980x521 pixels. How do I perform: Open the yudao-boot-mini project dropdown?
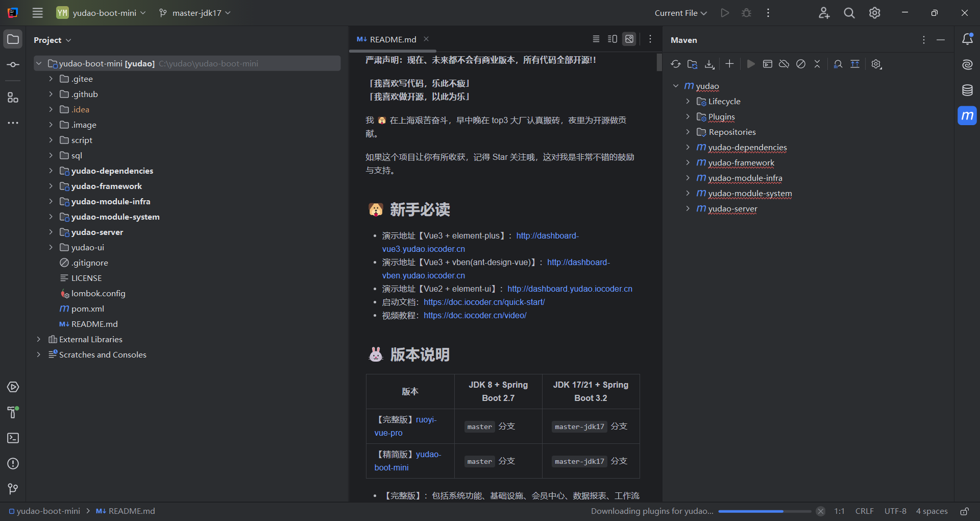point(101,13)
